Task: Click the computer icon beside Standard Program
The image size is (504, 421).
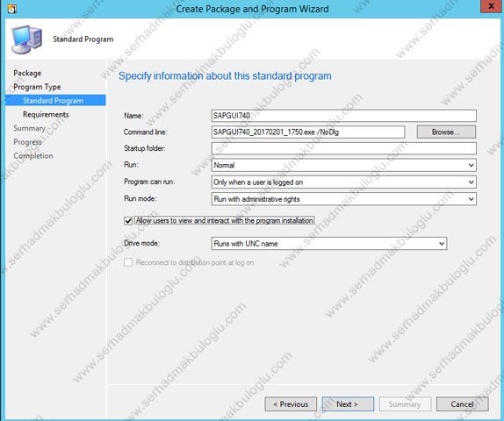Action: point(27,39)
